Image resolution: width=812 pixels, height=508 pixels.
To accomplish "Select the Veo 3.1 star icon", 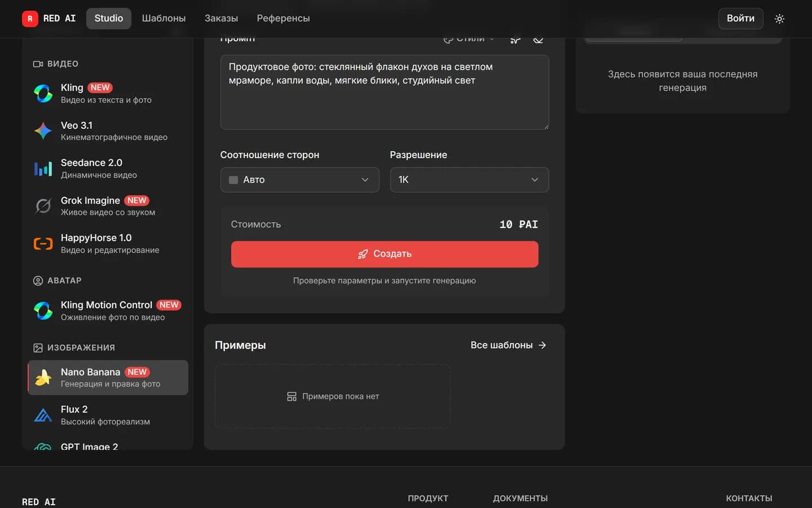I will click(x=43, y=131).
